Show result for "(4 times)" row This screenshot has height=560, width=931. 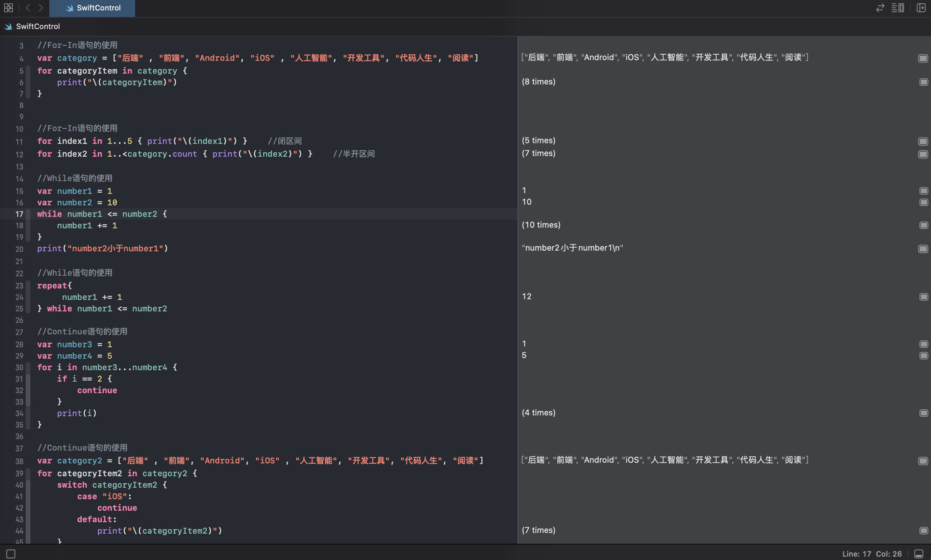pyautogui.click(x=924, y=413)
